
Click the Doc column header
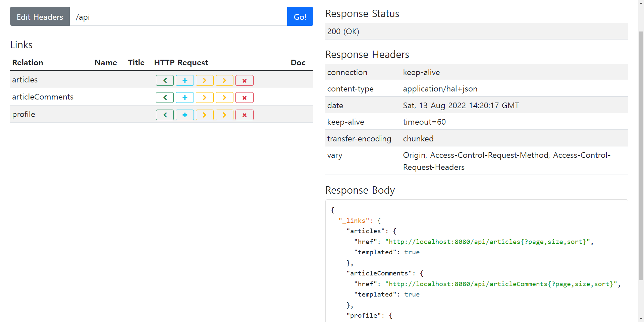(x=298, y=63)
